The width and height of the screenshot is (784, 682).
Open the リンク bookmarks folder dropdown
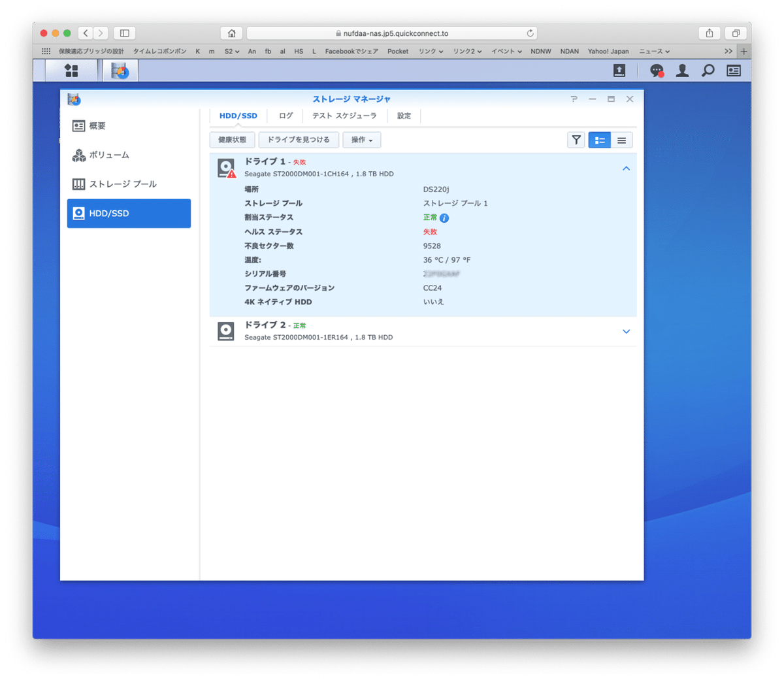pyautogui.click(x=431, y=51)
